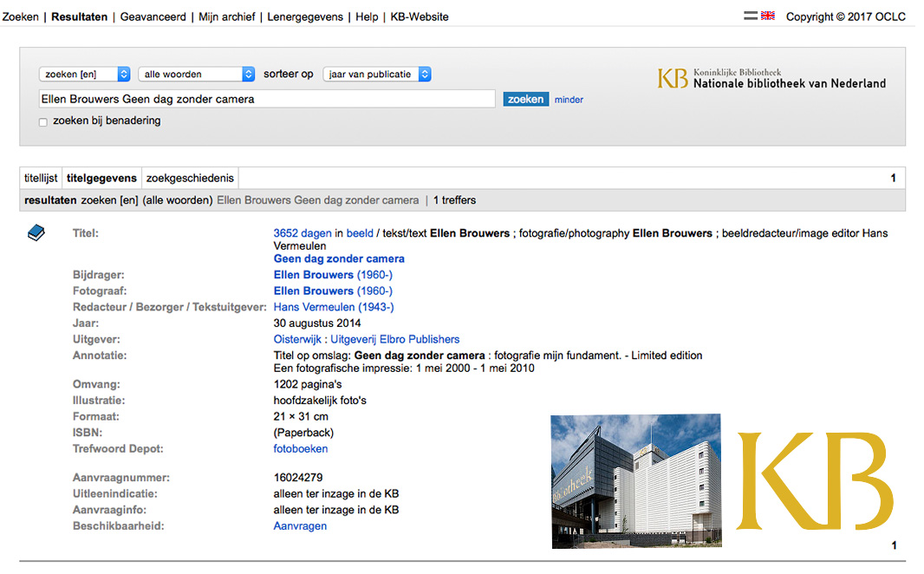Go to the Geavanceerd menu item
The height and width of the screenshot is (574, 924).
click(x=153, y=16)
